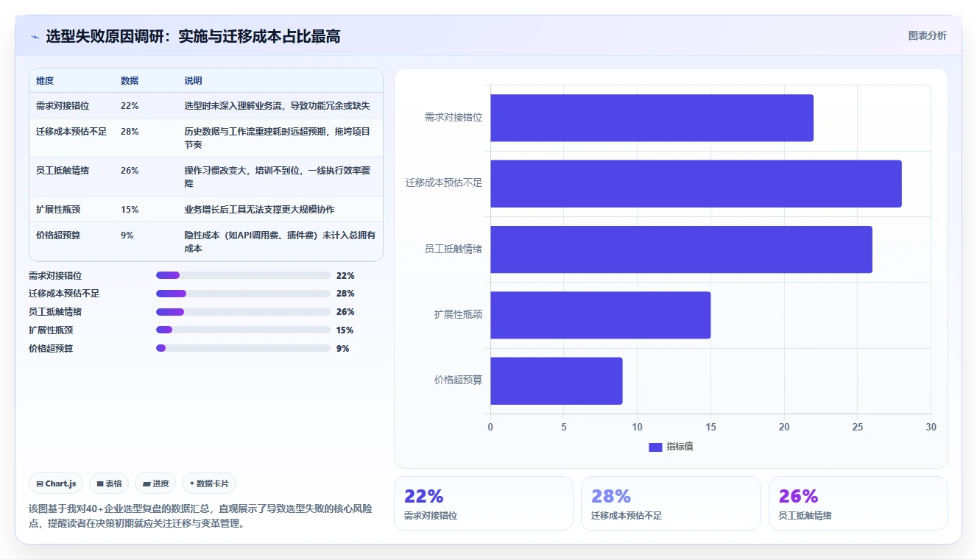Click the chart axis label 迁移成本预估不足
The image size is (977, 560).
point(444,183)
